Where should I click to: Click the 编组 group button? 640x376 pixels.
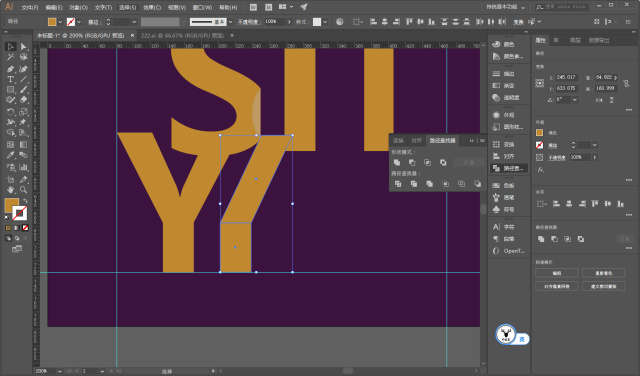(557, 273)
